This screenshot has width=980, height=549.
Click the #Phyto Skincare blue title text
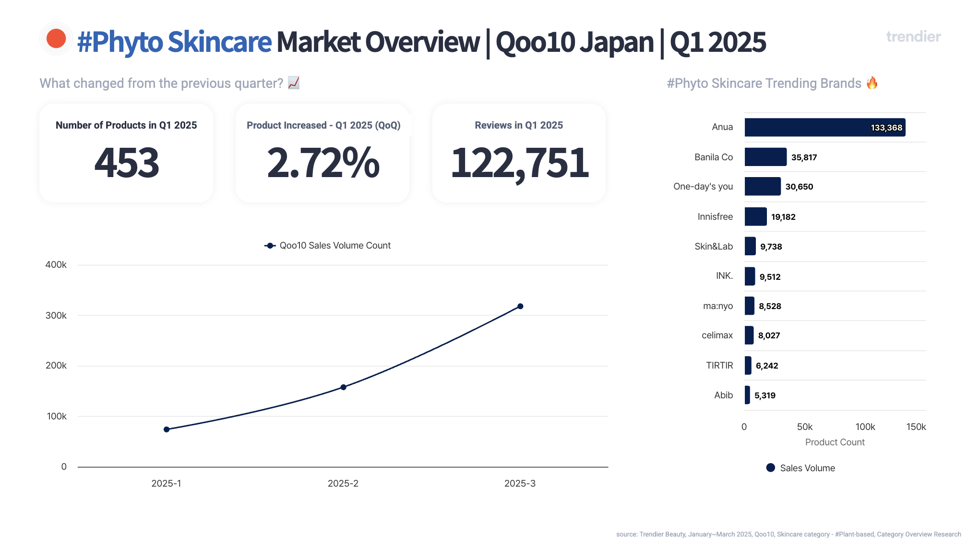coord(174,42)
